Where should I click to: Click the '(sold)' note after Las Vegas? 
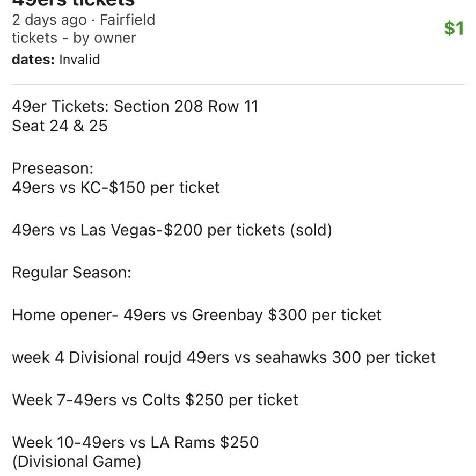[x=311, y=230]
